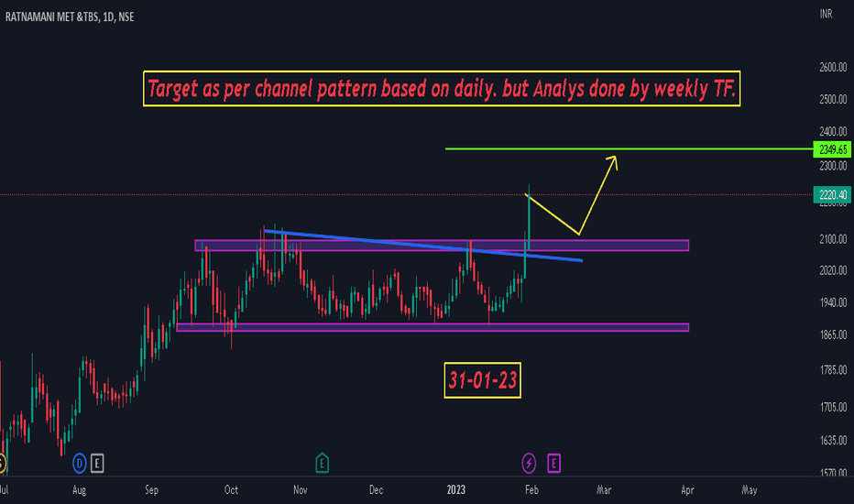Click the 2220.40 current price label
The image size is (854, 504).
[x=832, y=194]
